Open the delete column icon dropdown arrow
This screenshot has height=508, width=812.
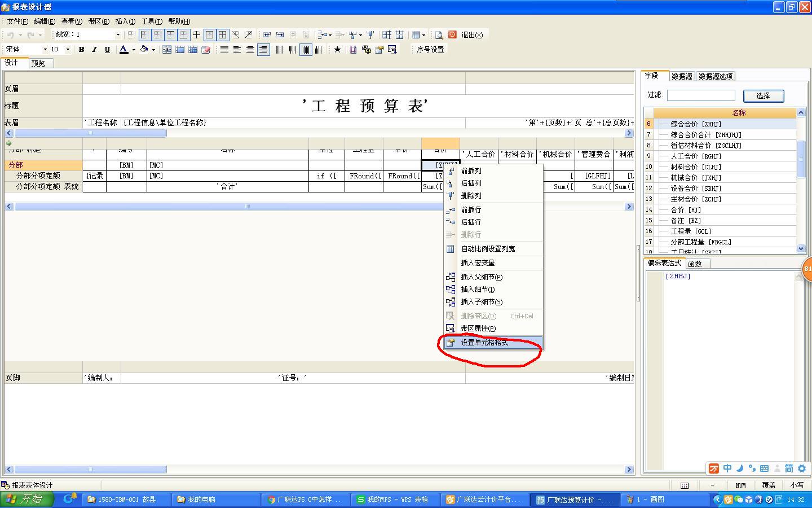[x=360, y=34]
